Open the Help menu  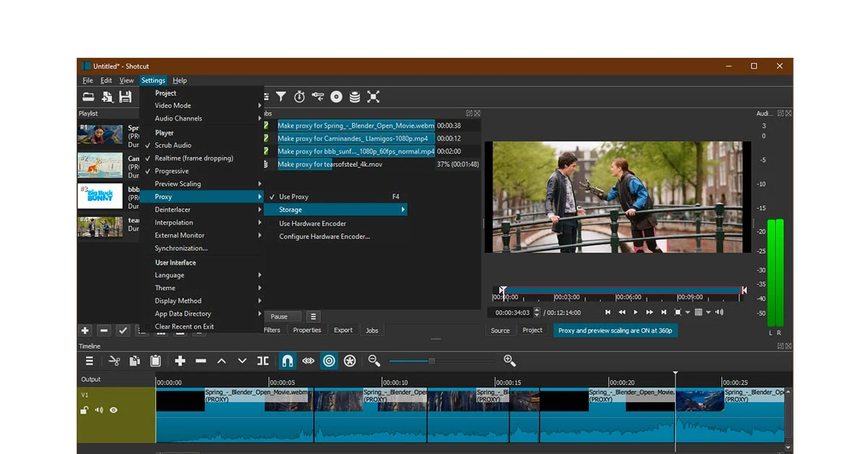179,80
